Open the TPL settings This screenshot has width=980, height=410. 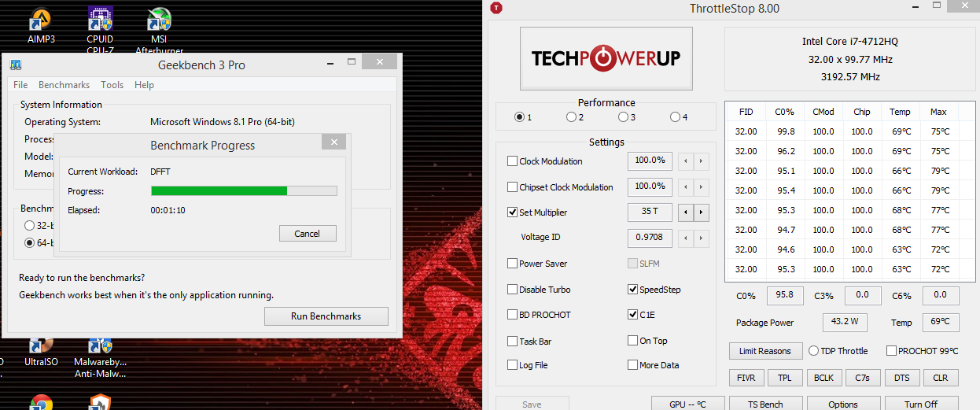point(785,378)
